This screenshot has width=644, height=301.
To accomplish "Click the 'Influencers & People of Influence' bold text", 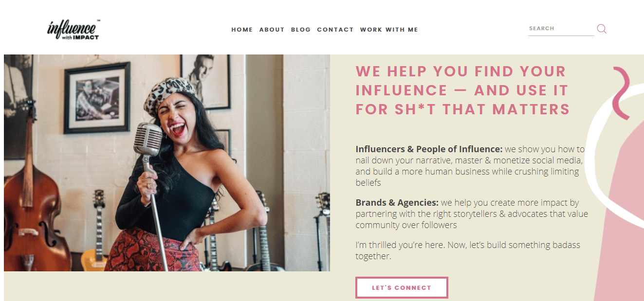I will pos(429,149).
